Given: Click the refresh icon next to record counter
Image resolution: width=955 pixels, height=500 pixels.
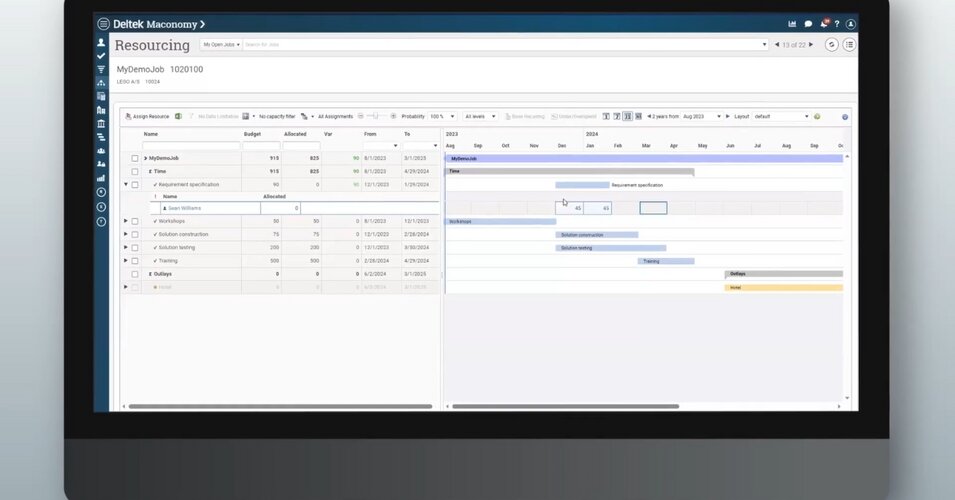Looking at the screenshot, I should [x=832, y=44].
